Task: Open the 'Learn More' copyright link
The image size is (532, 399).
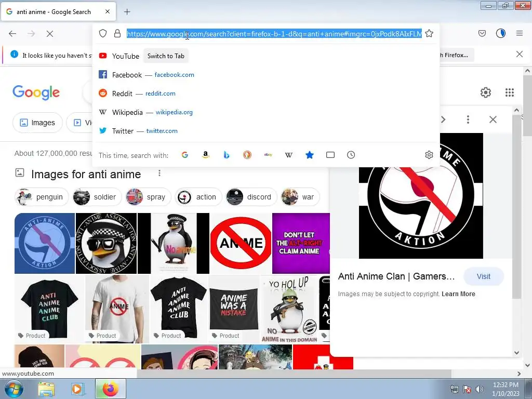Action: click(458, 294)
